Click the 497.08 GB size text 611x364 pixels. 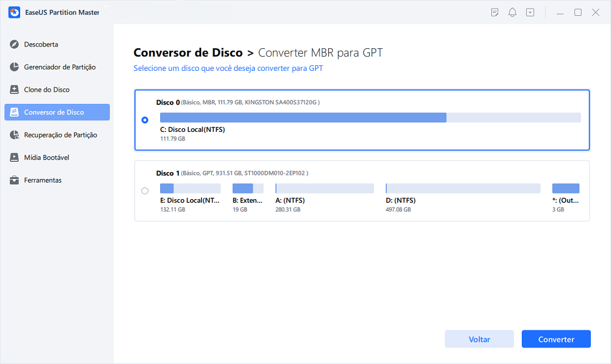click(x=398, y=209)
